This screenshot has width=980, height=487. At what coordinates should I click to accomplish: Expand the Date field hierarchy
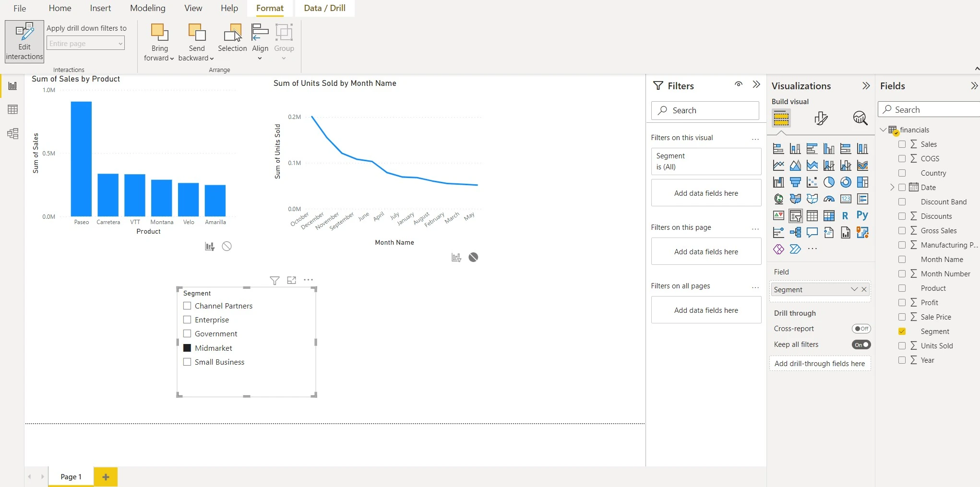click(x=892, y=188)
